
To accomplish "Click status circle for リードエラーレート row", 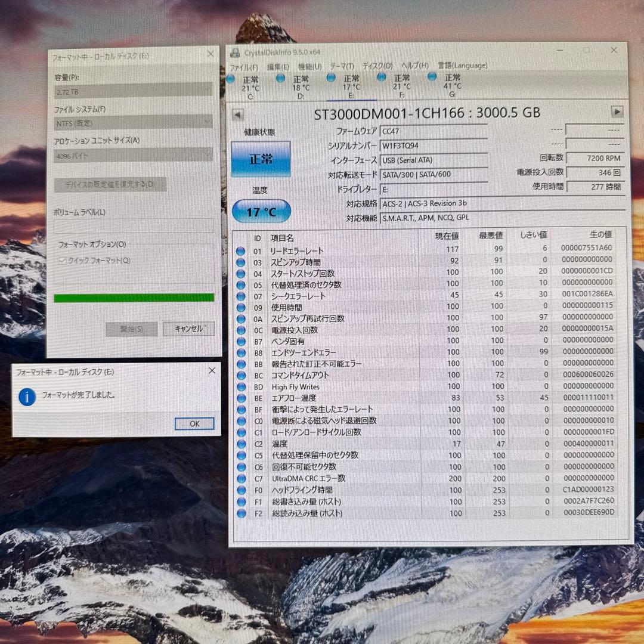I will click(x=241, y=251).
